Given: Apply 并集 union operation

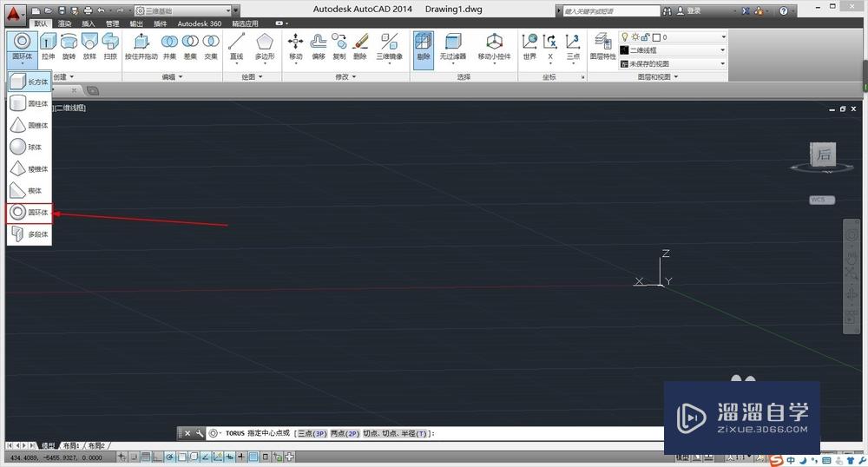Looking at the screenshot, I should click(x=169, y=47).
